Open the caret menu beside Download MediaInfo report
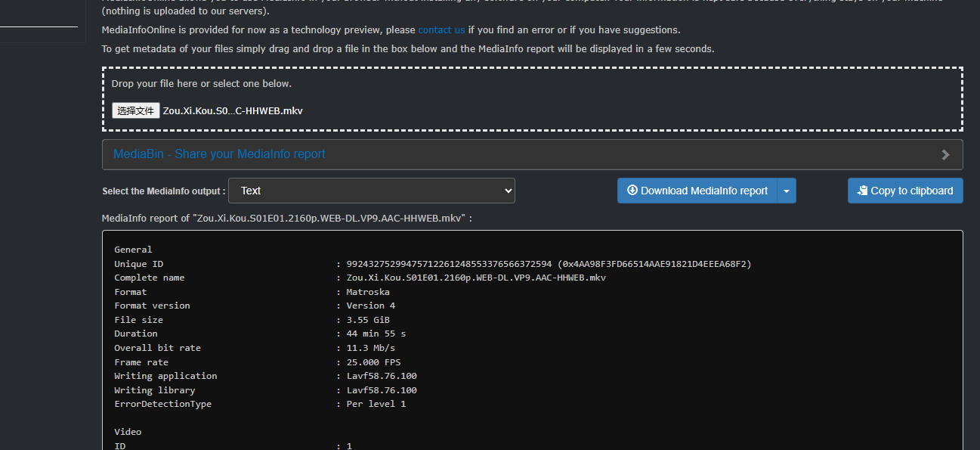980x450 pixels. 786,191
